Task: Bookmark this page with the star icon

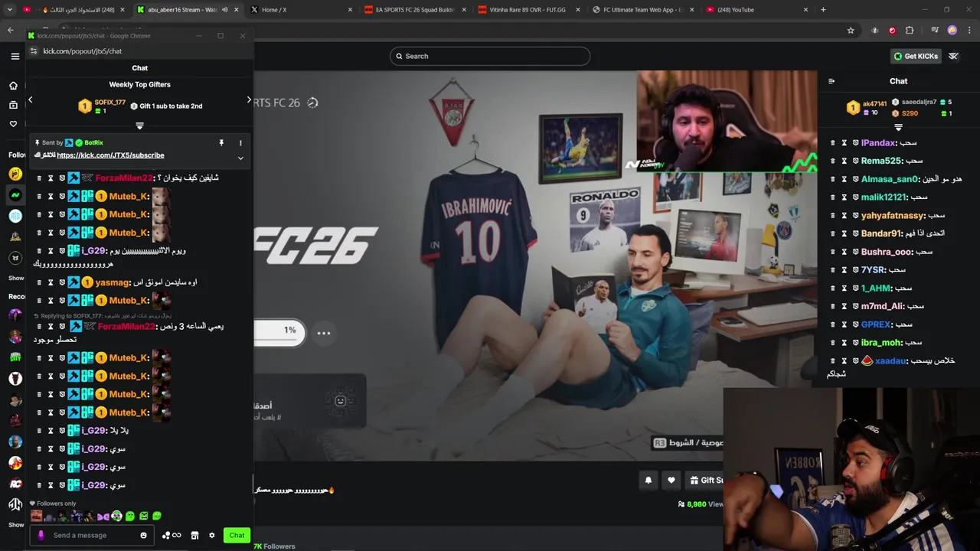Action: click(851, 31)
